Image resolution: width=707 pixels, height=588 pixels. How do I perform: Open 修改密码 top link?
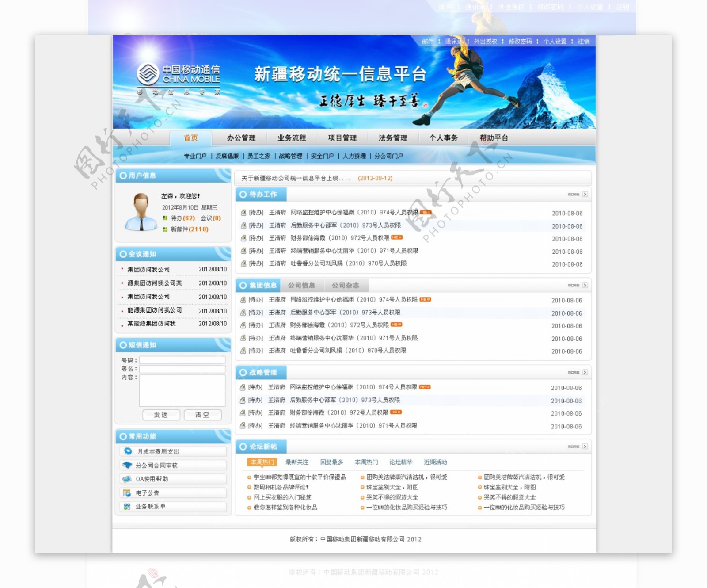(x=520, y=42)
